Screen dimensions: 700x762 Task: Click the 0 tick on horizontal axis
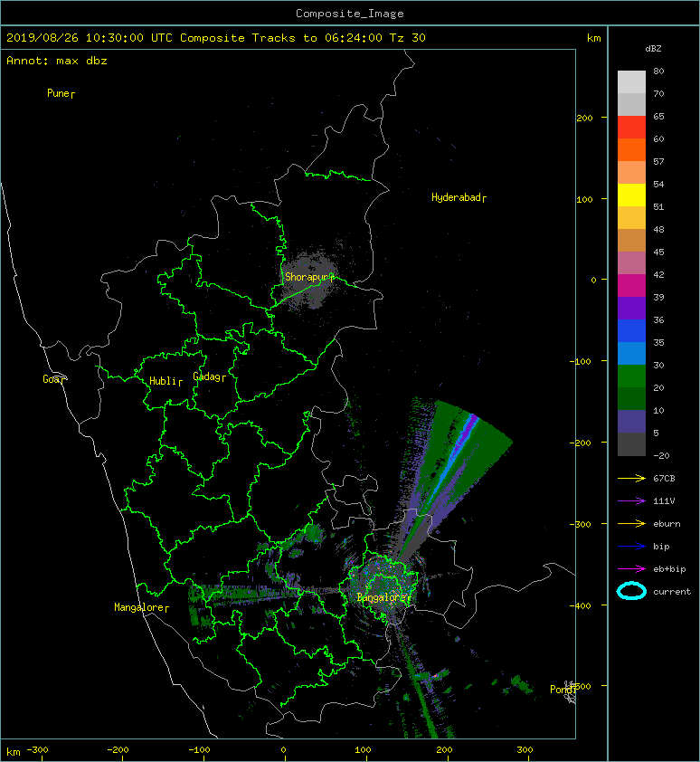click(284, 750)
